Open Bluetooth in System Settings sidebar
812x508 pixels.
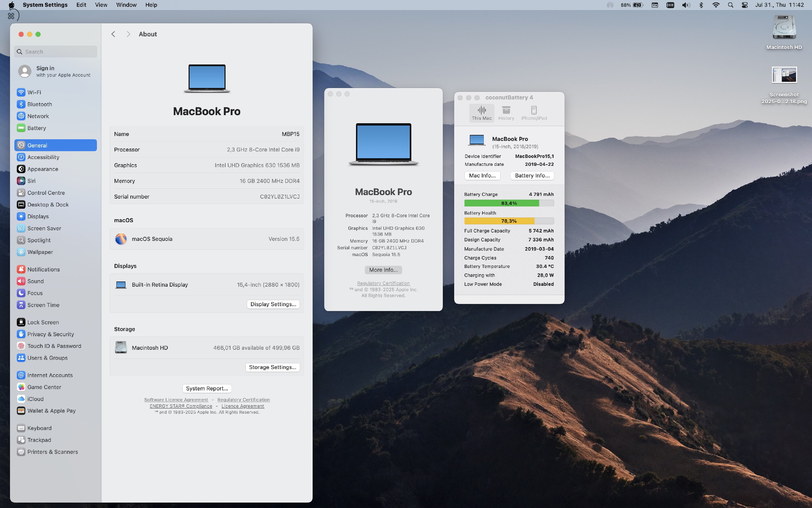click(x=55, y=104)
